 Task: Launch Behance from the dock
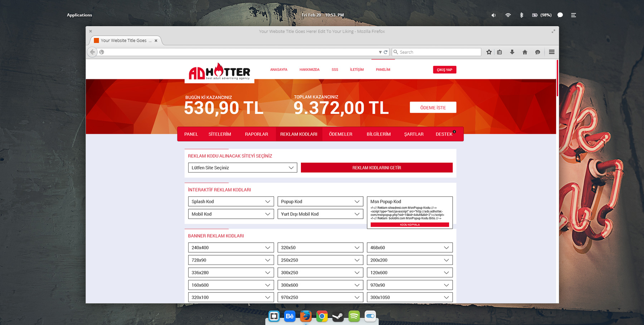[290, 316]
